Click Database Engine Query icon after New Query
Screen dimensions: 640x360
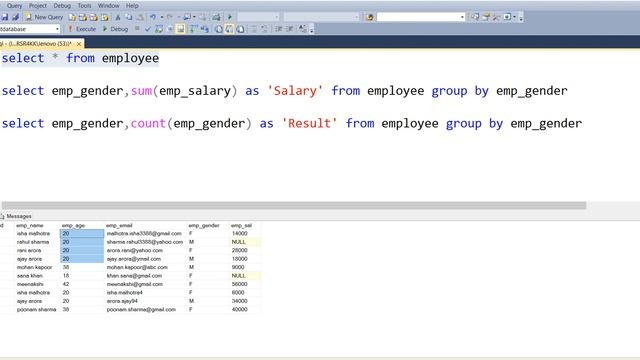click(72, 17)
